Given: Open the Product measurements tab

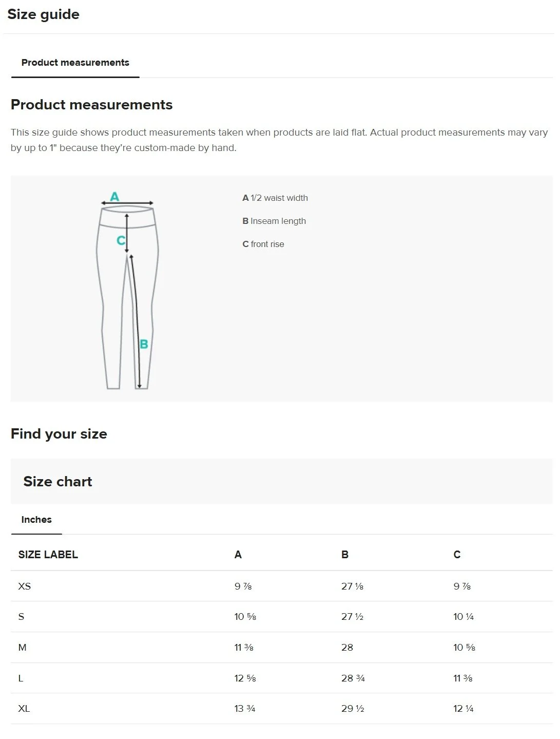Looking at the screenshot, I should click(75, 63).
